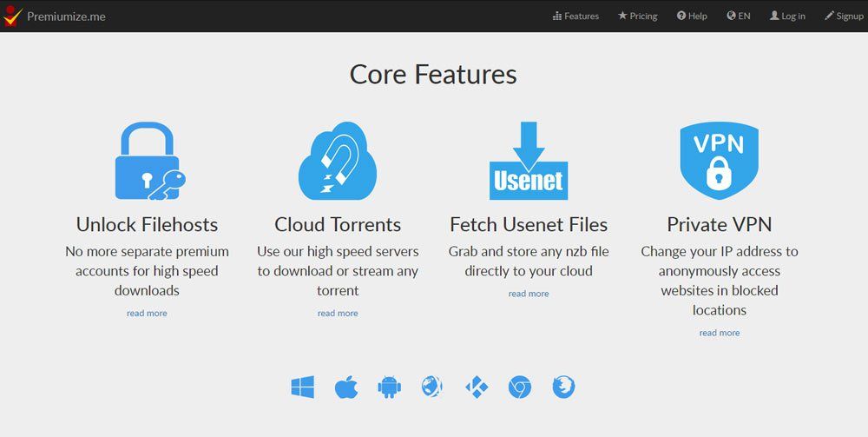Click the Log in link
This screenshot has height=437, width=868.
pyautogui.click(x=787, y=16)
